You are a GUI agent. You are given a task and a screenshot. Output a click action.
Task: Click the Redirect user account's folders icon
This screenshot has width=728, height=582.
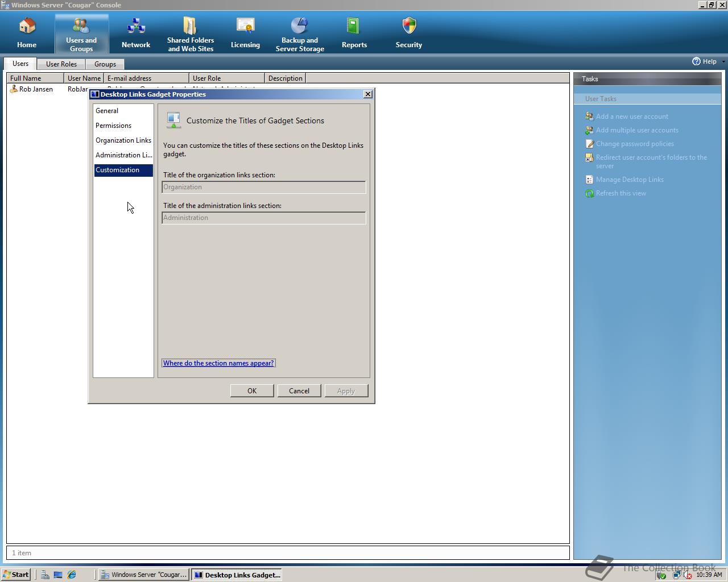click(x=589, y=157)
